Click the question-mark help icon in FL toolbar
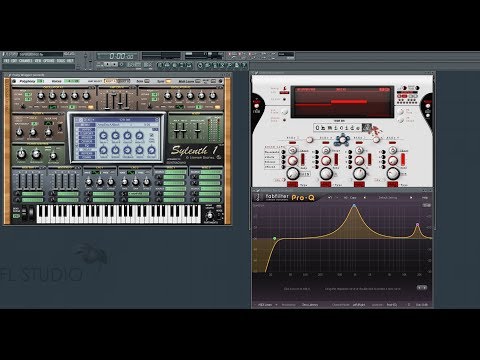Image resolution: width=480 pixels, height=360 pixels. (244, 65)
